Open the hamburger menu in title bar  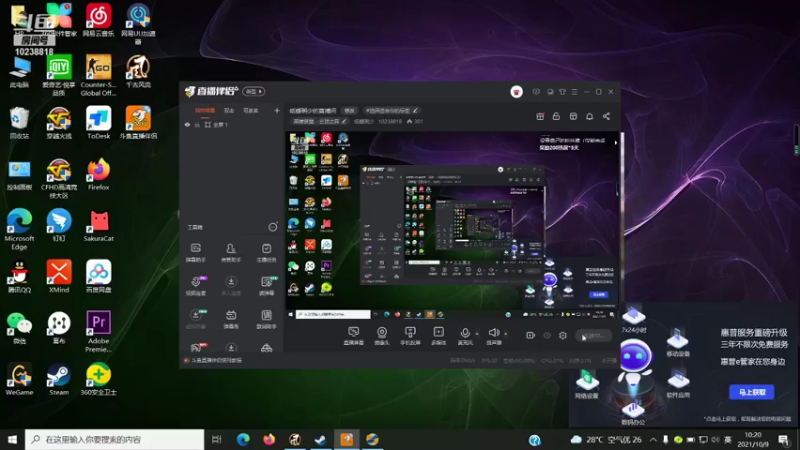[574, 92]
